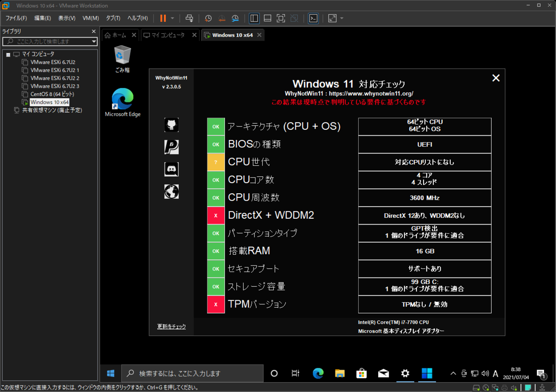Open the library search dropdown arrow
This screenshot has height=392, width=556.
(94, 41)
